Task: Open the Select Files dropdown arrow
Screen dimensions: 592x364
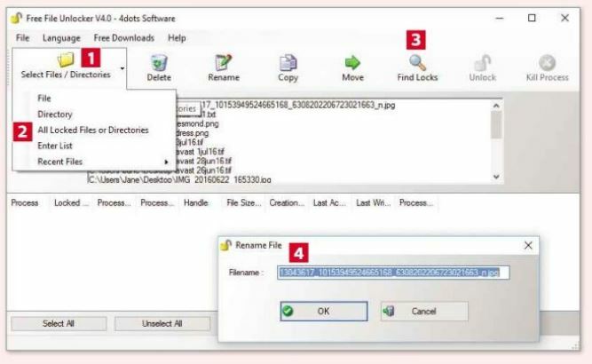Action: [x=122, y=68]
